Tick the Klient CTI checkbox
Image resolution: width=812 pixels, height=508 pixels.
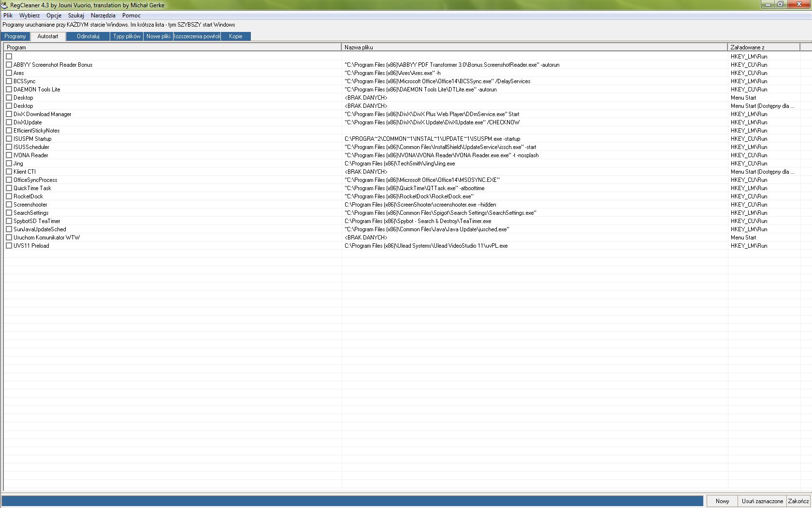point(9,172)
